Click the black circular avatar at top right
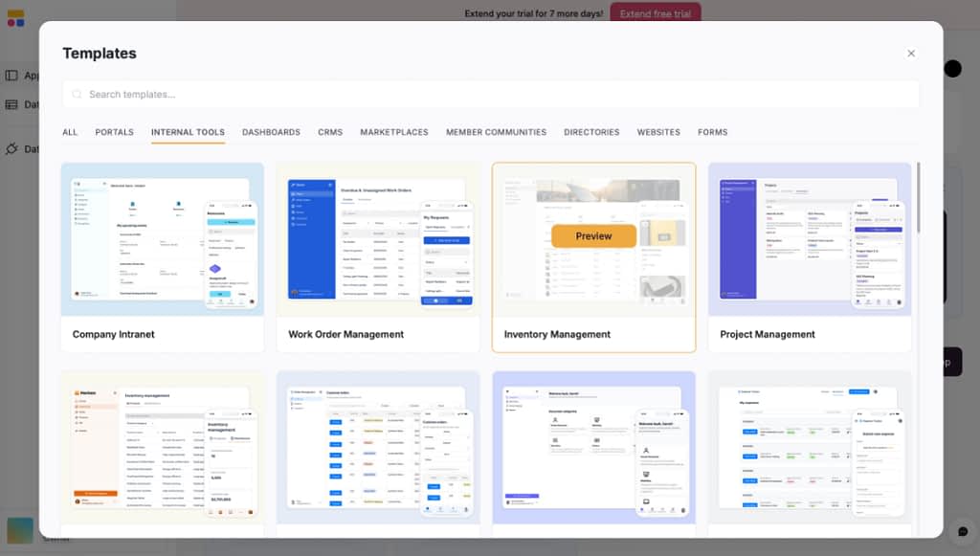This screenshot has height=556, width=980. 952,68
